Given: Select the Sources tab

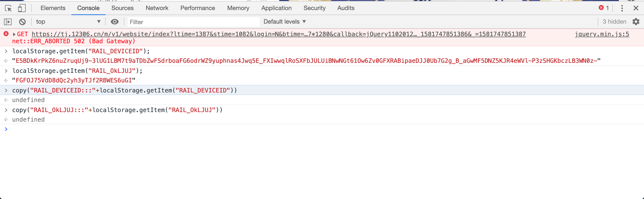Looking at the screenshot, I should point(122,8).
